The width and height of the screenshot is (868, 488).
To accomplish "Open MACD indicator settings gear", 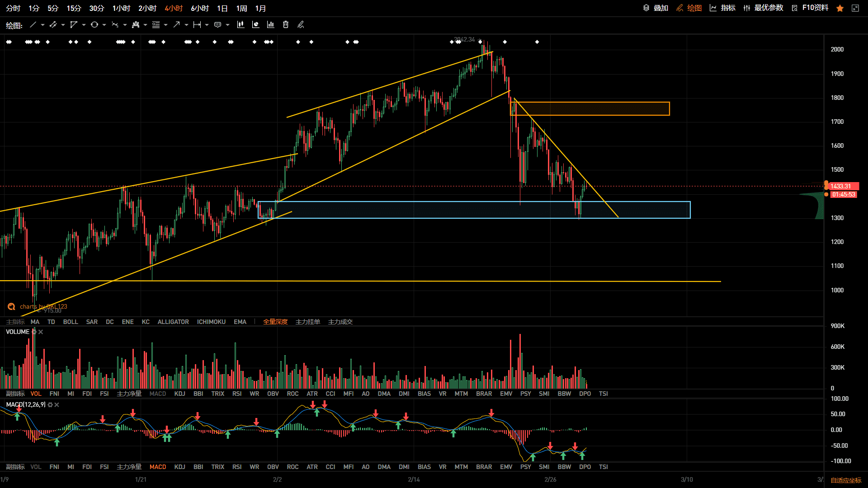I will pyautogui.click(x=50, y=405).
